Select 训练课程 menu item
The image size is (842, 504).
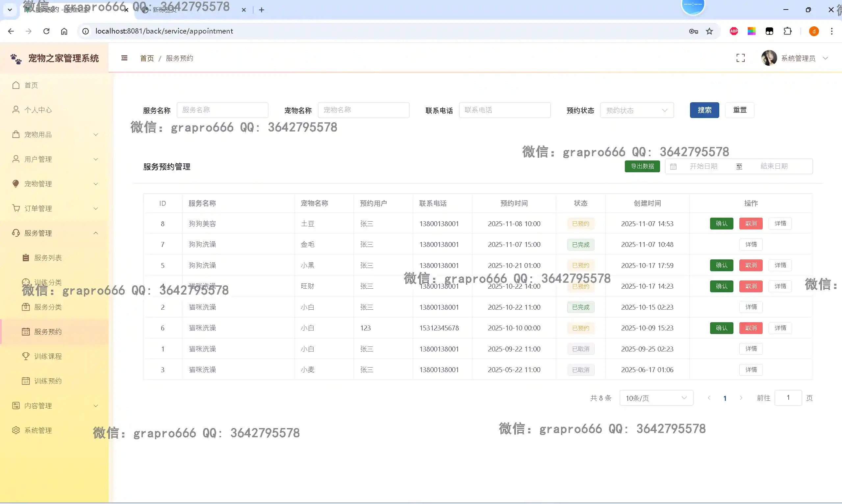(x=48, y=356)
